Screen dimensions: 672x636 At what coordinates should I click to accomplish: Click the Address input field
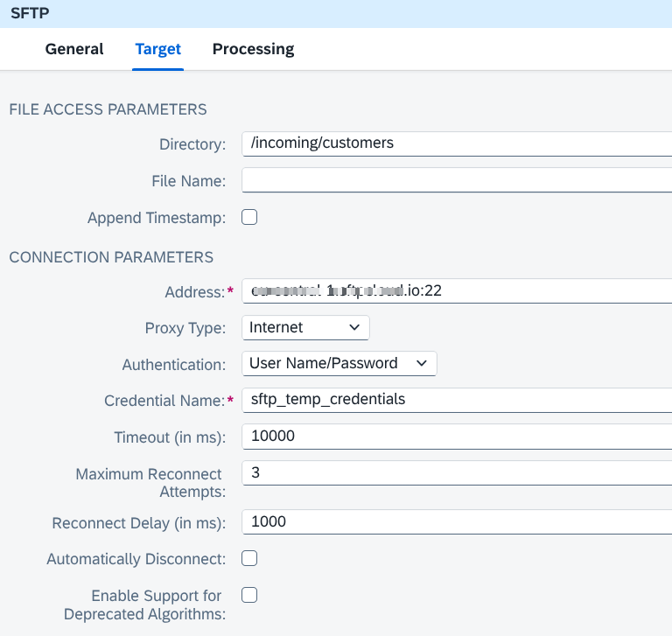coord(457,291)
